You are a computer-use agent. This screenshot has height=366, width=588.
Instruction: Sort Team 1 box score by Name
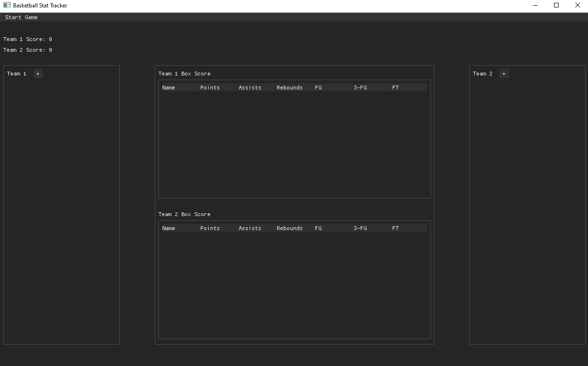coord(169,87)
